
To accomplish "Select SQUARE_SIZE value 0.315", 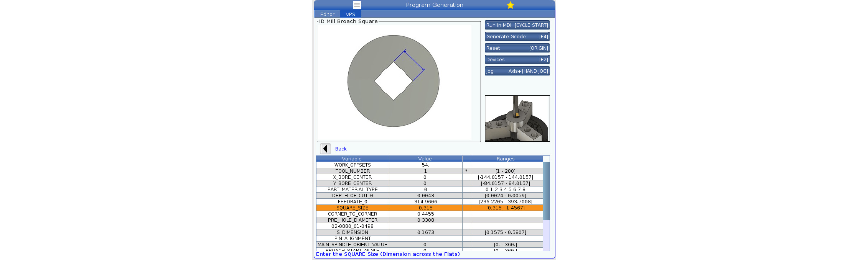I will [425, 208].
